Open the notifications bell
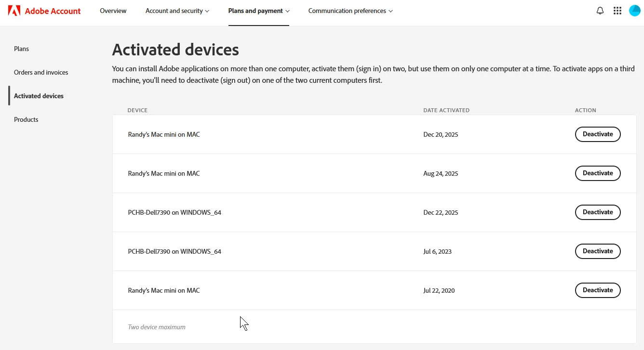Viewport: 644px width, 350px height. 600,11
